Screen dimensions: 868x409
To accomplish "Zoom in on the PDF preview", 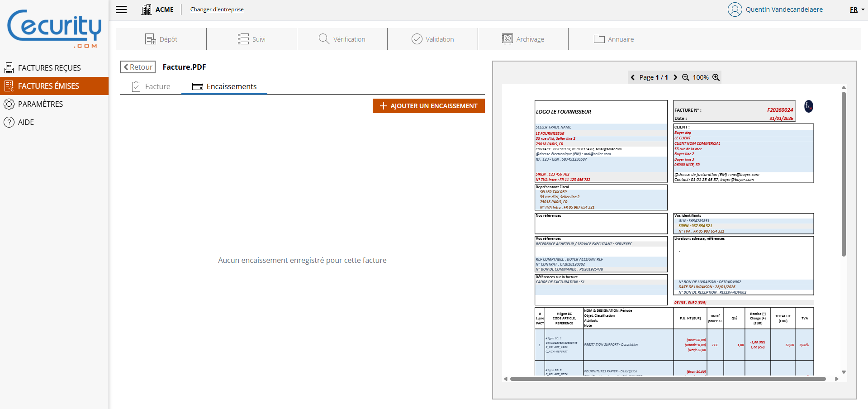I will (716, 77).
